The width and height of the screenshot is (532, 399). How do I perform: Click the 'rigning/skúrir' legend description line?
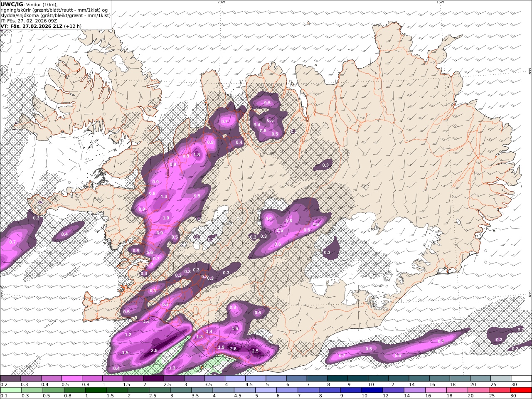pos(54,10)
